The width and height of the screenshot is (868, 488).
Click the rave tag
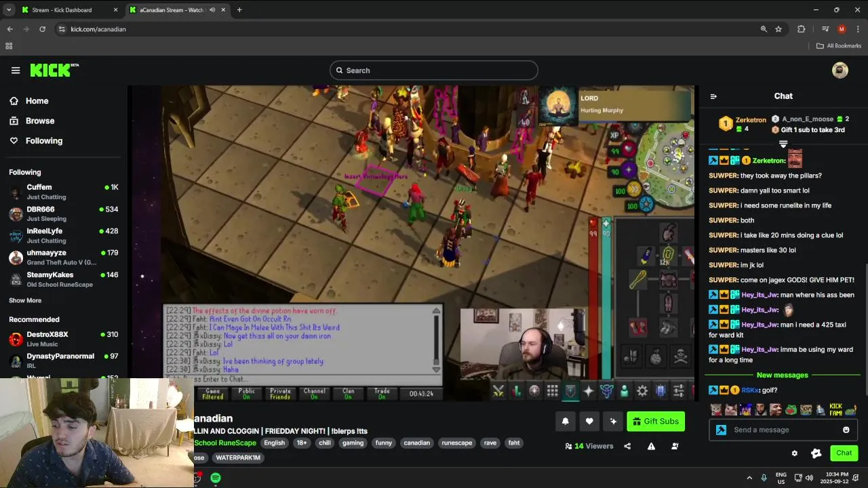(490, 443)
